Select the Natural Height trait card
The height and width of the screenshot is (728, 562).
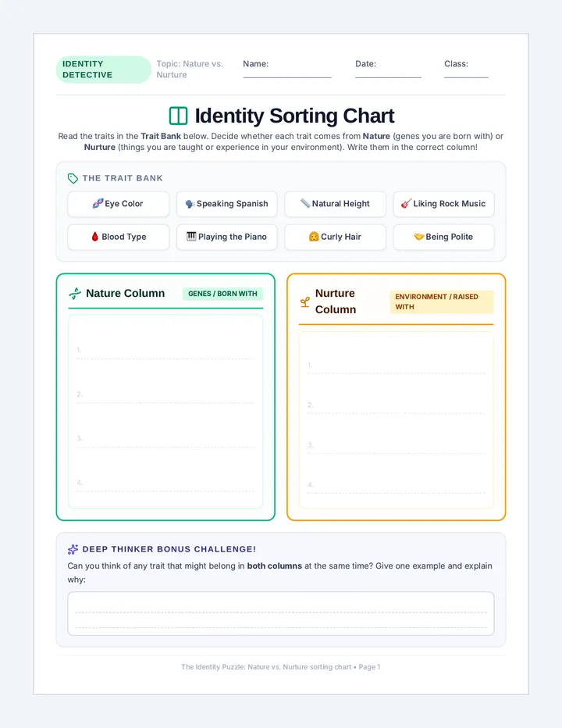[x=335, y=204]
